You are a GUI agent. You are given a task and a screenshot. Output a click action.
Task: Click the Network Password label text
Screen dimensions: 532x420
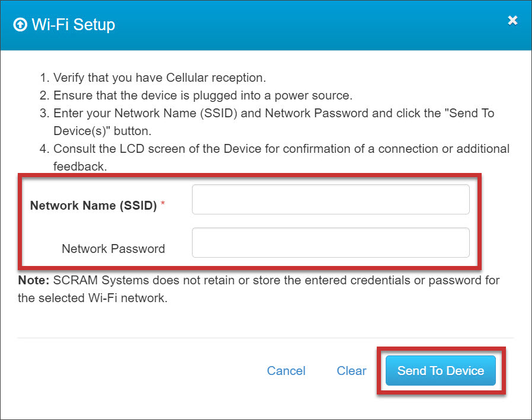click(113, 249)
